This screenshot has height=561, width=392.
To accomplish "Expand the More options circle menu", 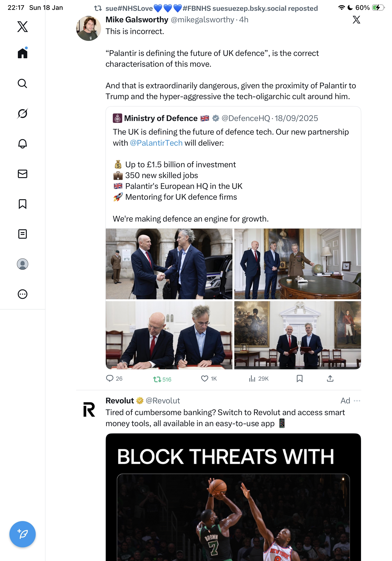I will tap(23, 294).
